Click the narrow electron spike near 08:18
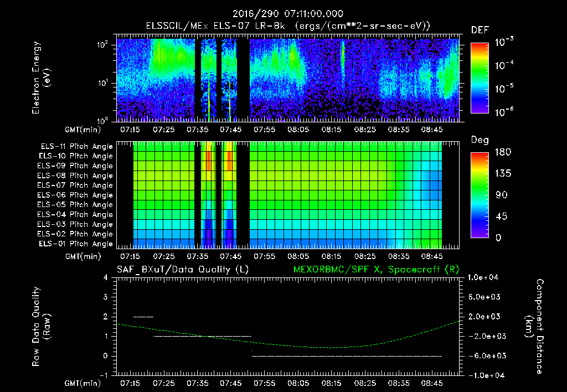This screenshot has width=567, height=392. pyautogui.click(x=343, y=60)
